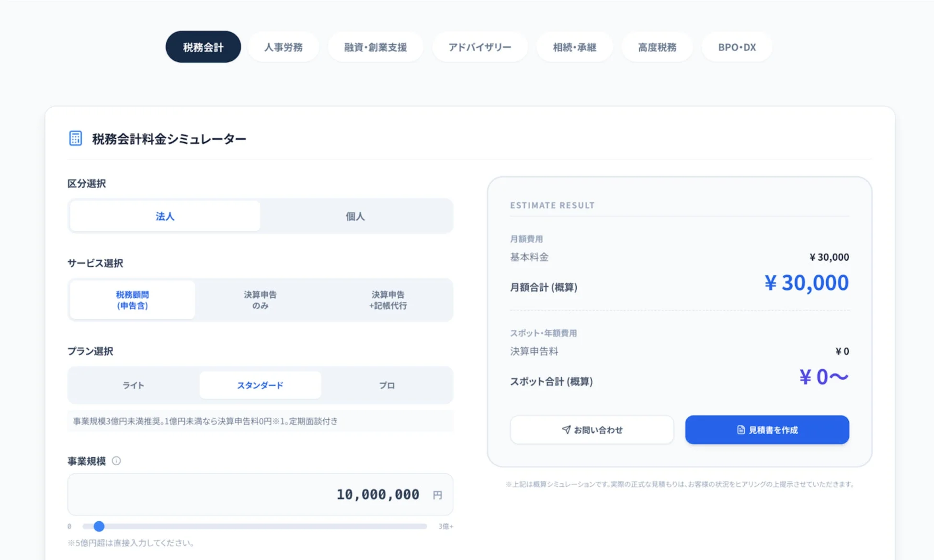Viewport: 934px width, 560px height.
Task: Select the 法人 classification option
Action: tap(164, 216)
